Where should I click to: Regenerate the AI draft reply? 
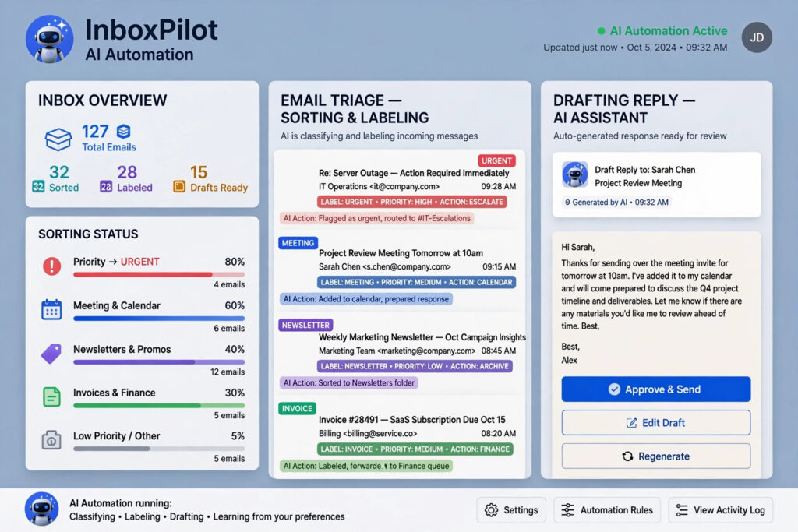click(656, 456)
